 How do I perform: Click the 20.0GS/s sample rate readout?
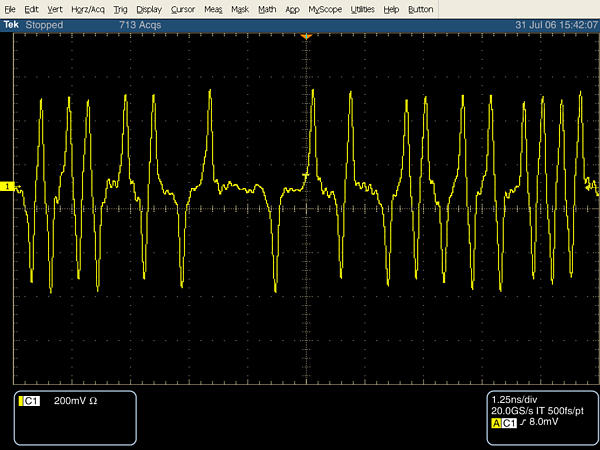pos(511,411)
